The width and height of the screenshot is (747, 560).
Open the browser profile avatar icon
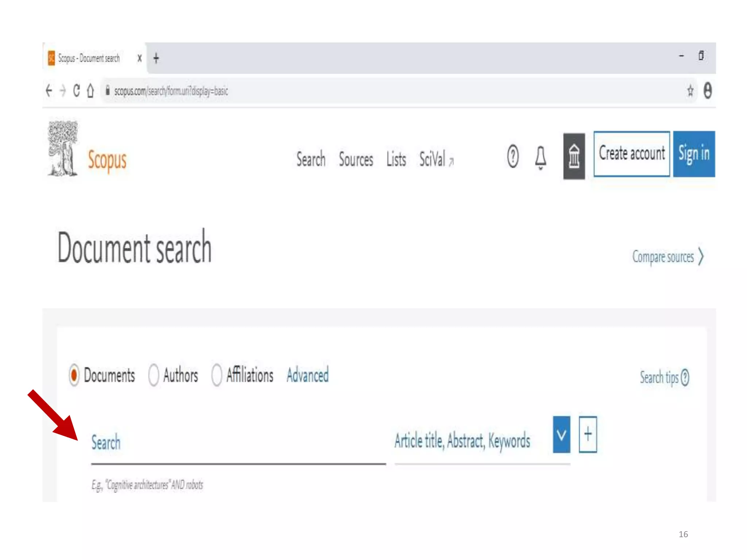pyautogui.click(x=707, y=90)
